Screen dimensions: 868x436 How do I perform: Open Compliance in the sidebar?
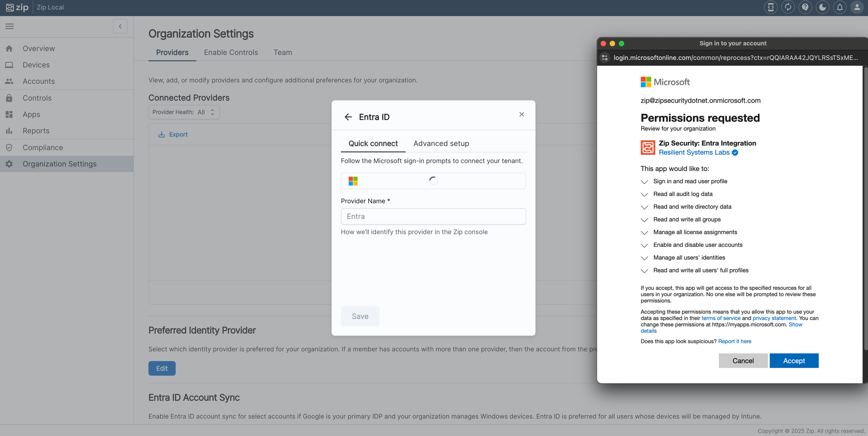coord(43,148)
